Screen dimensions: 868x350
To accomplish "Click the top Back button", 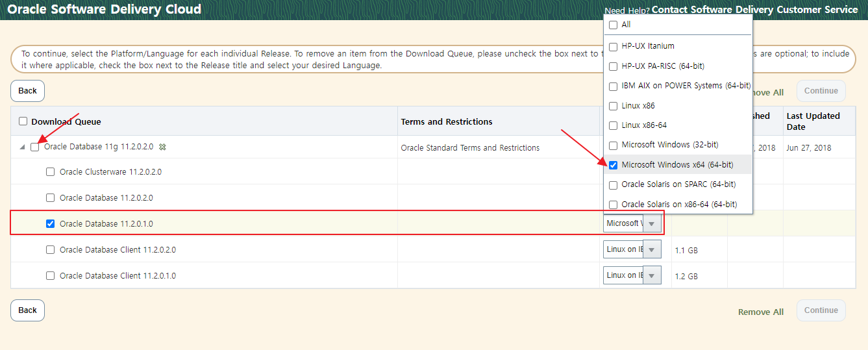I will point(27,91).
